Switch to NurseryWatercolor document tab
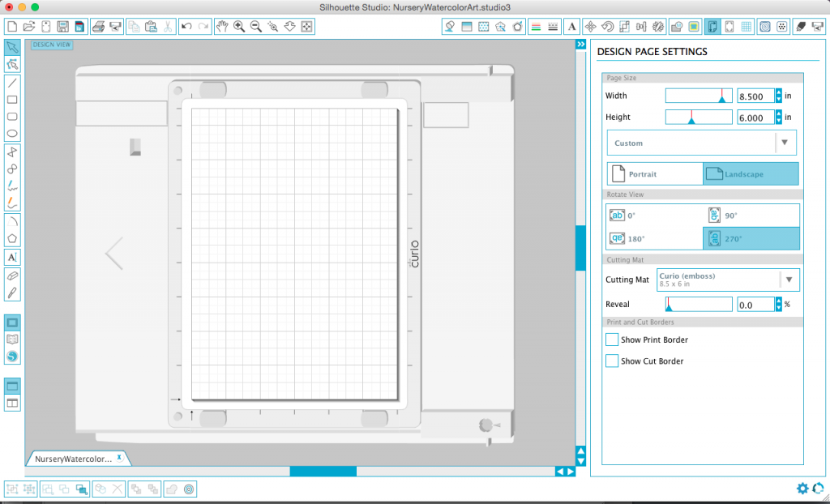The height and width of the screenshot is (504, 830). (x=74, y=459)
